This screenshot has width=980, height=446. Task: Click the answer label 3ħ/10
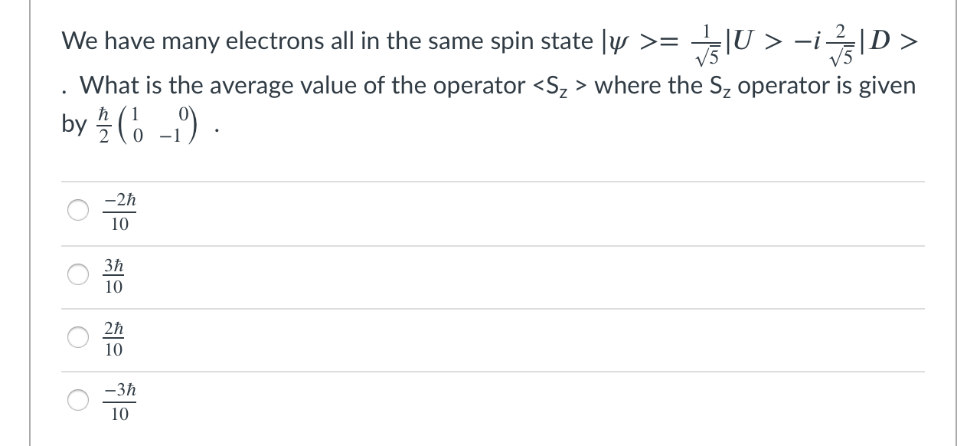point(113,276)
